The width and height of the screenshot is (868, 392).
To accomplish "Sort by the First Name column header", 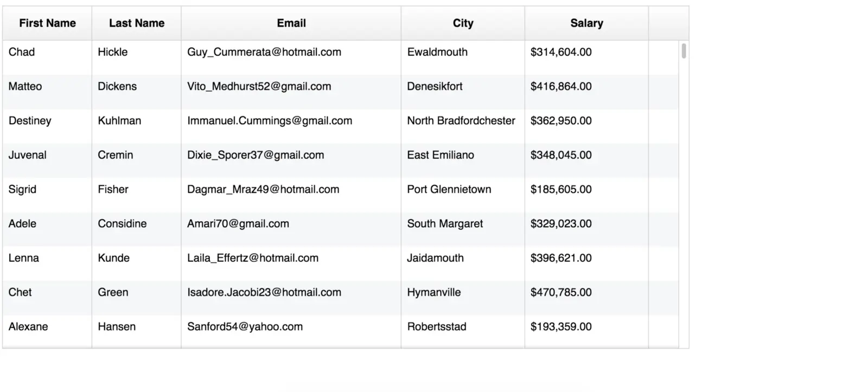I will 47,23.
